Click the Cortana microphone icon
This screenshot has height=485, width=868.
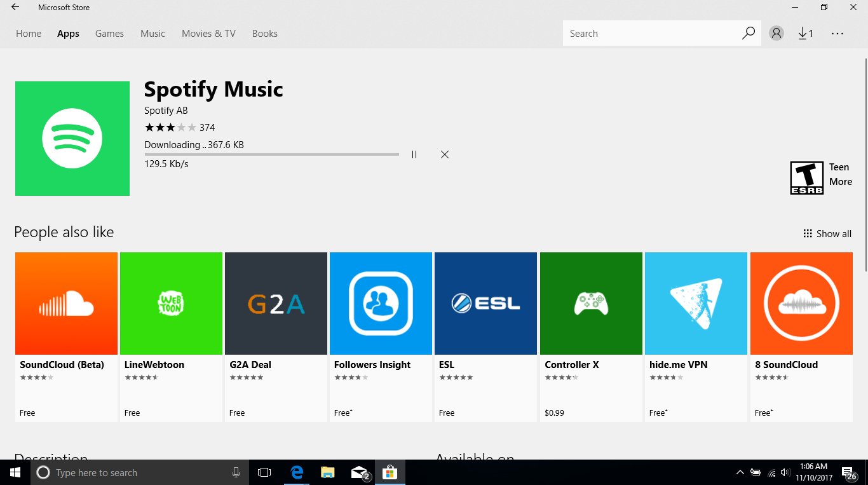coord(236,472)
